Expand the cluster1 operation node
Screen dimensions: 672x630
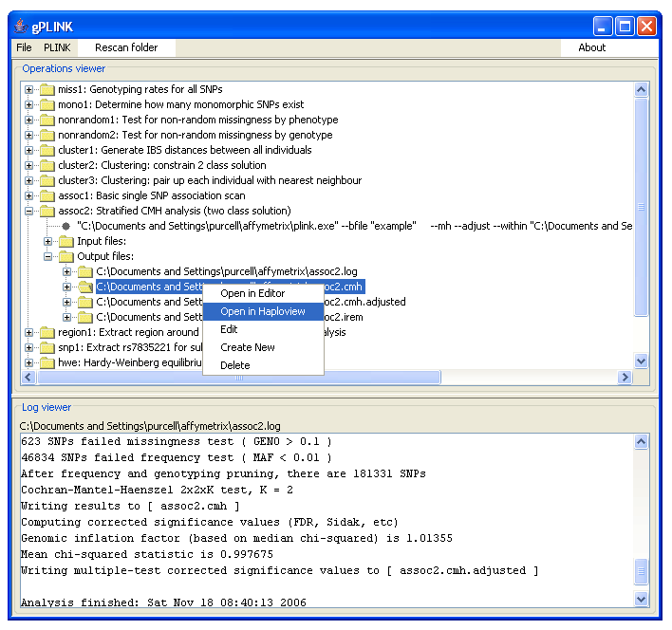[x=28, y=150]
